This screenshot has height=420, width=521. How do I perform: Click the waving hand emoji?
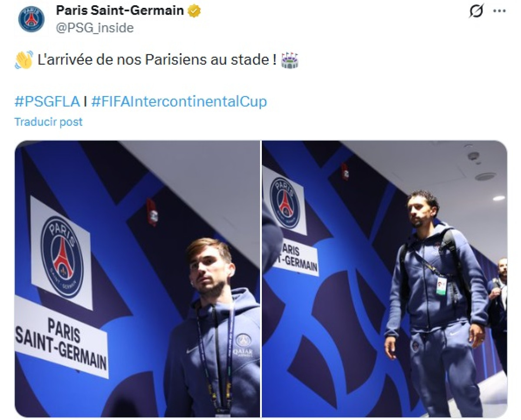coord(23,60)
